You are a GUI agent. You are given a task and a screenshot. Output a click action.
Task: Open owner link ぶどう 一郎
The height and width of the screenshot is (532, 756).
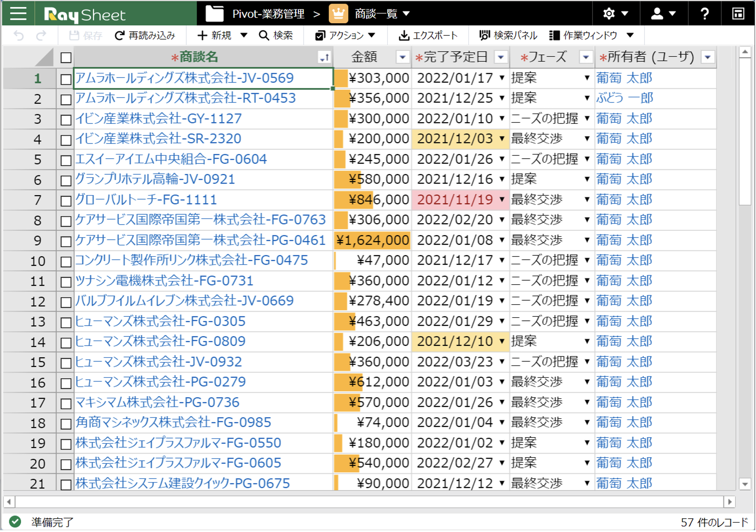click(624, 98)
